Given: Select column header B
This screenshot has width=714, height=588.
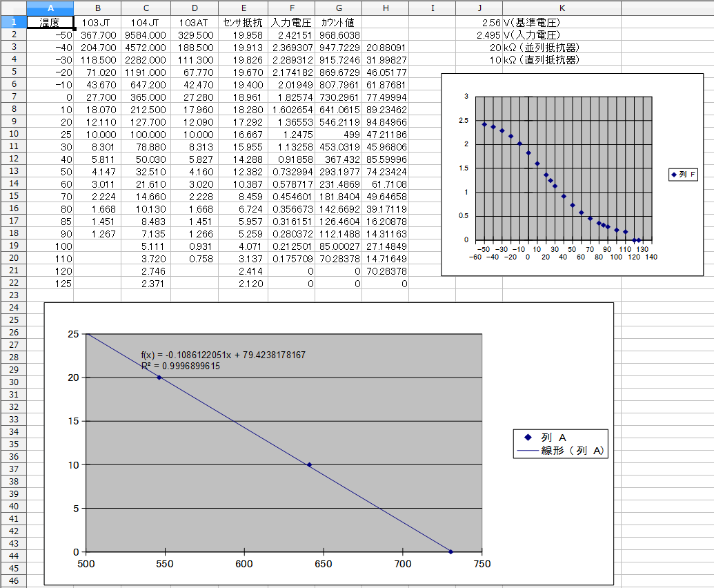Looking at the screenshot, I should point(97,8).
